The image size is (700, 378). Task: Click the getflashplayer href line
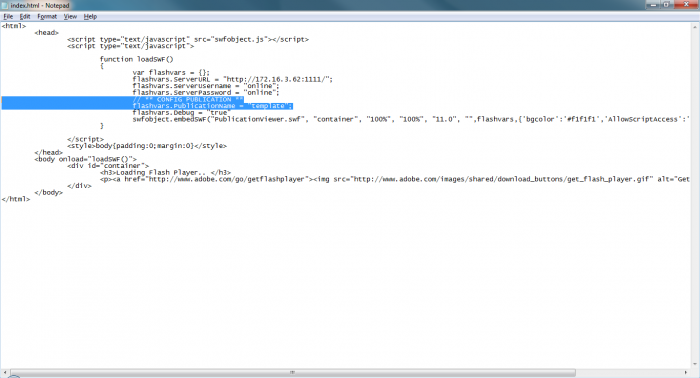coord(395,179)
